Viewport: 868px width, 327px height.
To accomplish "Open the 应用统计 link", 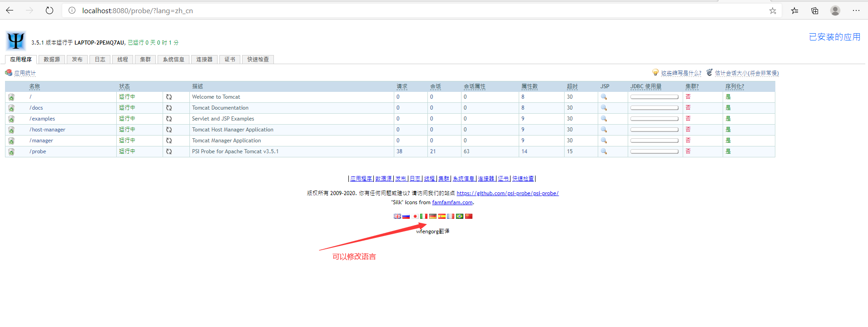I will 25,73.
